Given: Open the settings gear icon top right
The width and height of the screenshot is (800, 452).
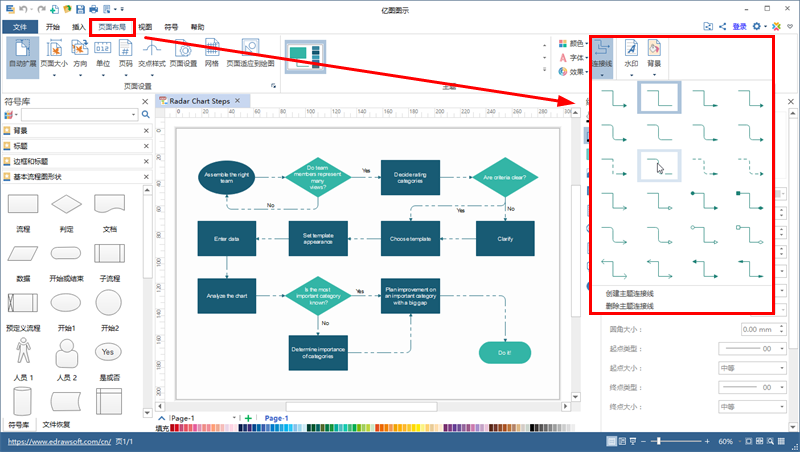Looking at the screenshot, I should [x=757, y=27].
